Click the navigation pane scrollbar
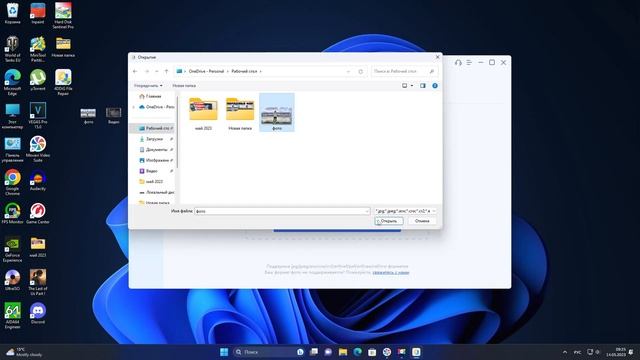The image size is (640, 360). coord(177,131)
